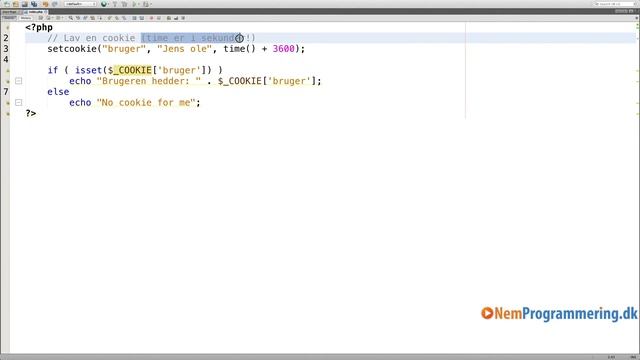
Task: Click Next Bookmark editor icon
Action: pyautogui.click(x=117, y=18)
